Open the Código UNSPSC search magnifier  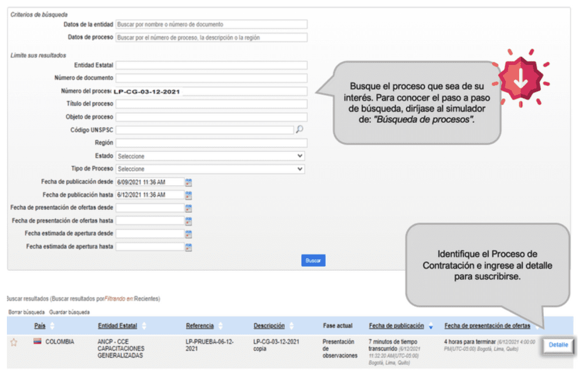point(299,129)
